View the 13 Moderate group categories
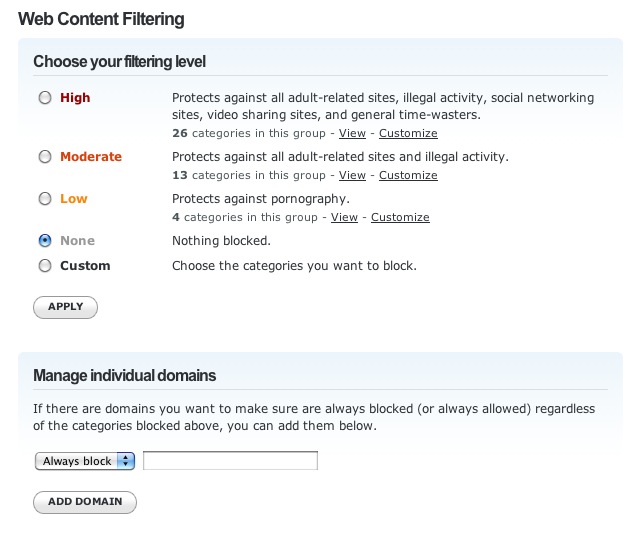 point(352,175)
